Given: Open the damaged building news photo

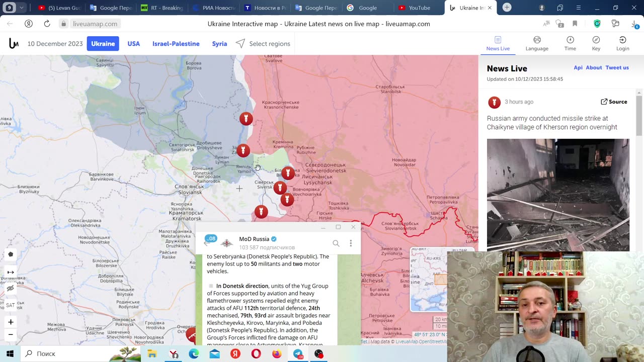Looking at the screenshot, I should pos(558,195).
